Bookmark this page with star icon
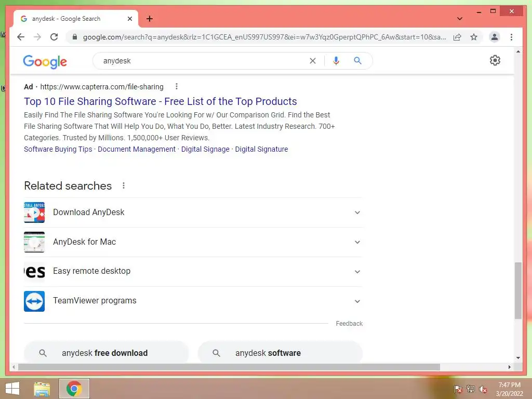 tap(474, 37)
